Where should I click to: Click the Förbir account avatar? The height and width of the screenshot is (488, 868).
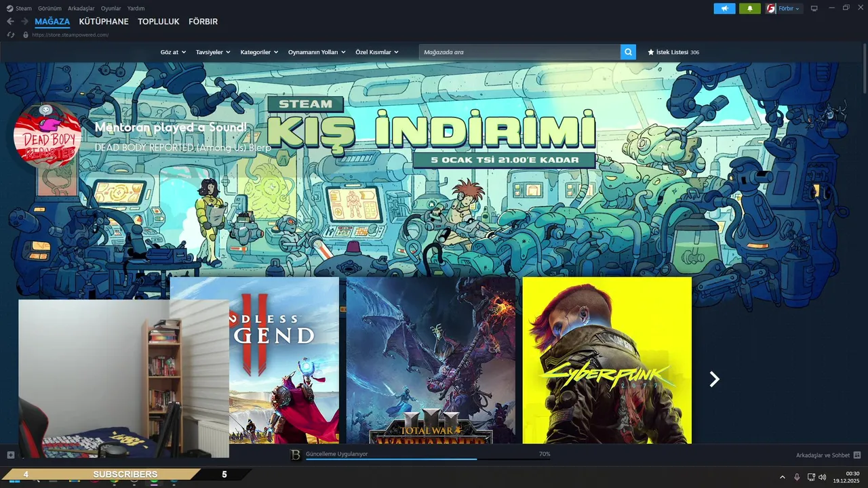(x=771, y=9)
